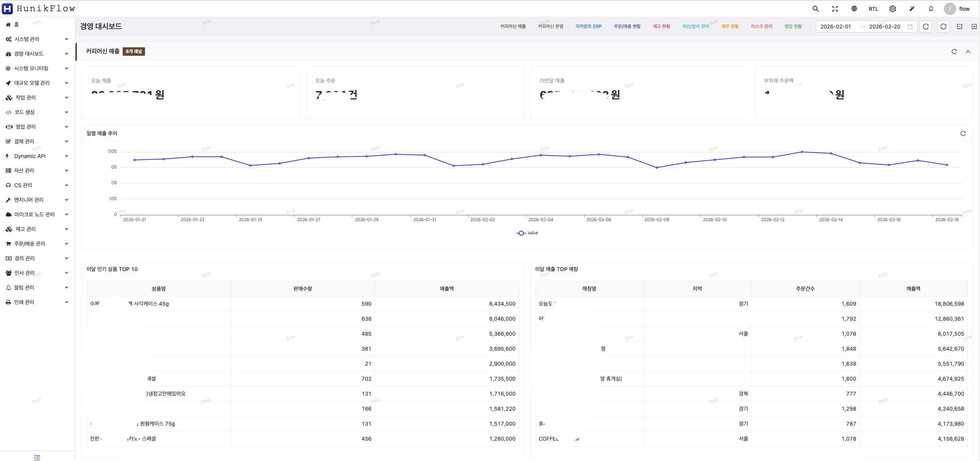Expand all panels with plus-box icon
Viewport: 980px width, 461px height.
974,27
